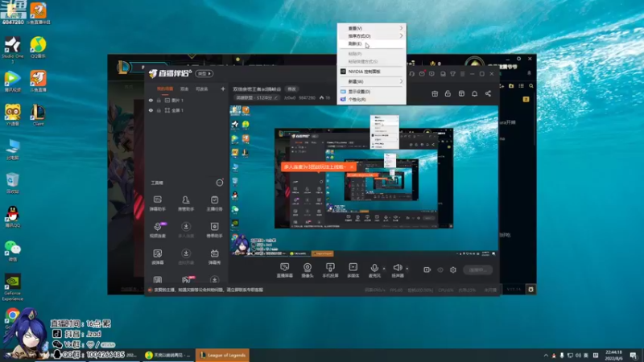644x362 pixels.
Task: Switch to the third scene tab
Action: (x=201, y=88)
